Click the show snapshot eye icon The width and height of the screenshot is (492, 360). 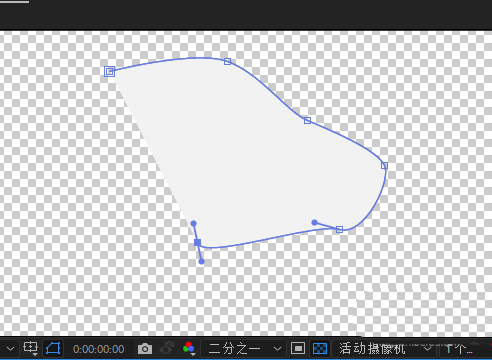tap(167, 348)
